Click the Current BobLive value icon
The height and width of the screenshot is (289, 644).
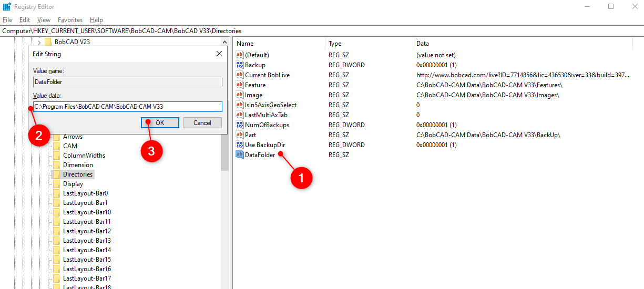click(x=240, y=75)
